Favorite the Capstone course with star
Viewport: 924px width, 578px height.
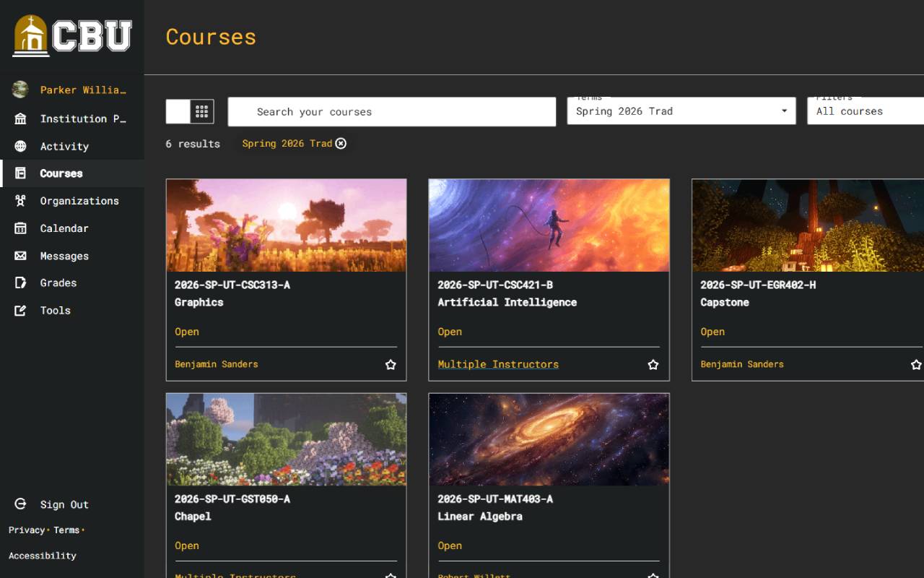[916, 365]
